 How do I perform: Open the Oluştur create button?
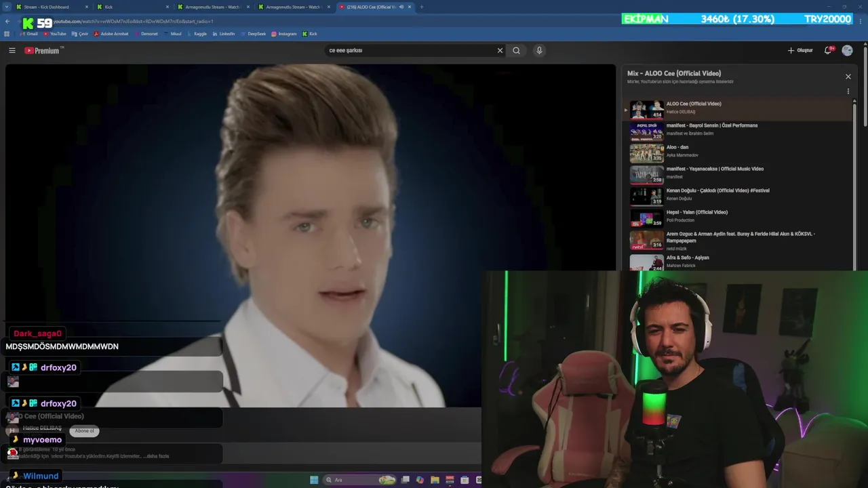point(800,50)
